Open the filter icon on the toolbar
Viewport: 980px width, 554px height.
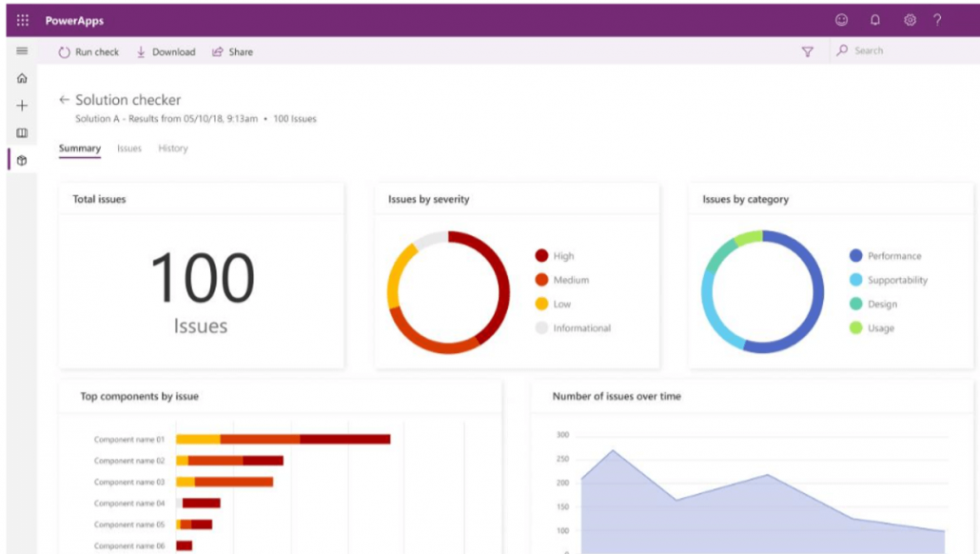pyautogui.click(x=808, y=52)
